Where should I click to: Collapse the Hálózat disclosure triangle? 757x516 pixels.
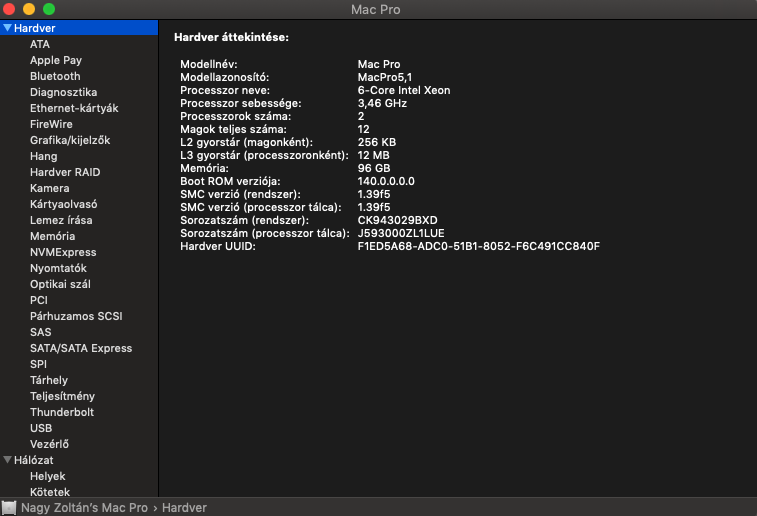[x=7, y=460]
